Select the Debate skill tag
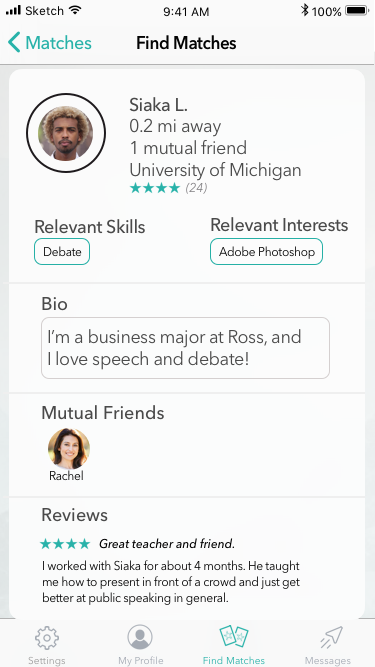 coord(62,251)
